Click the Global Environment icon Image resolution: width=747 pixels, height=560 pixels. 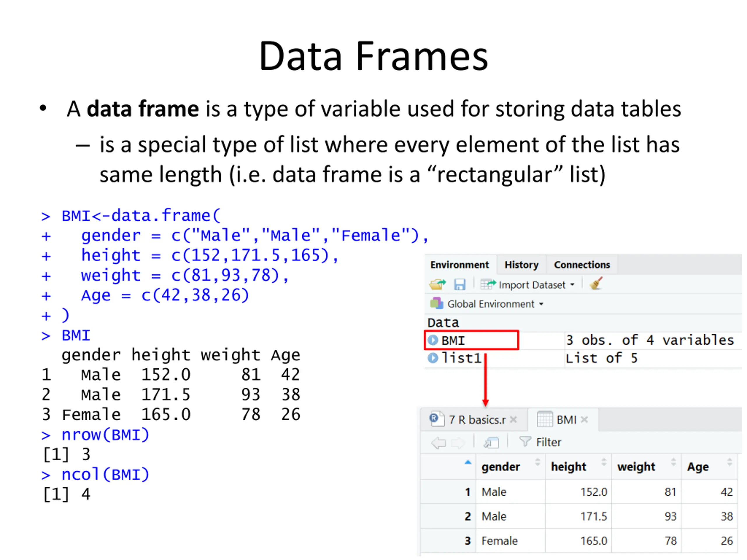[x=437, y=303]
